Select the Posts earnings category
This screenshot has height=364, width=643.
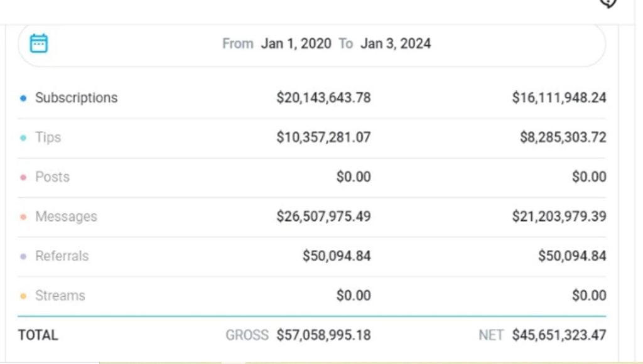[52, 177]
